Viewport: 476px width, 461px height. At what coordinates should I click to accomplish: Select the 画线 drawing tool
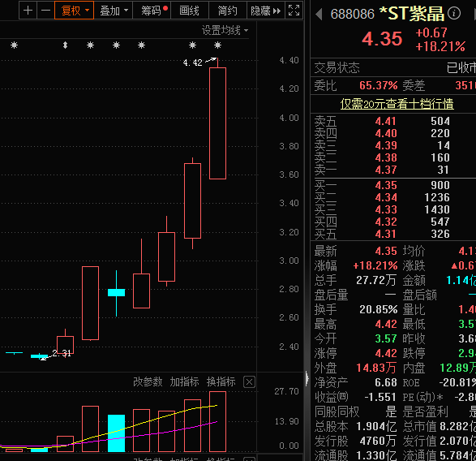tap(190, 11)
